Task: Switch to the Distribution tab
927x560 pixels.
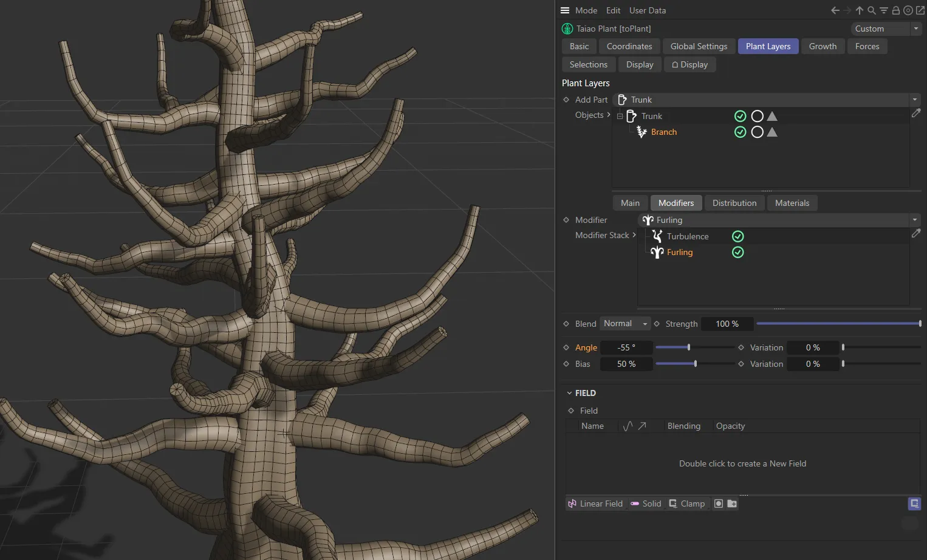Action: pyautogui.click(x=734, y=202)
